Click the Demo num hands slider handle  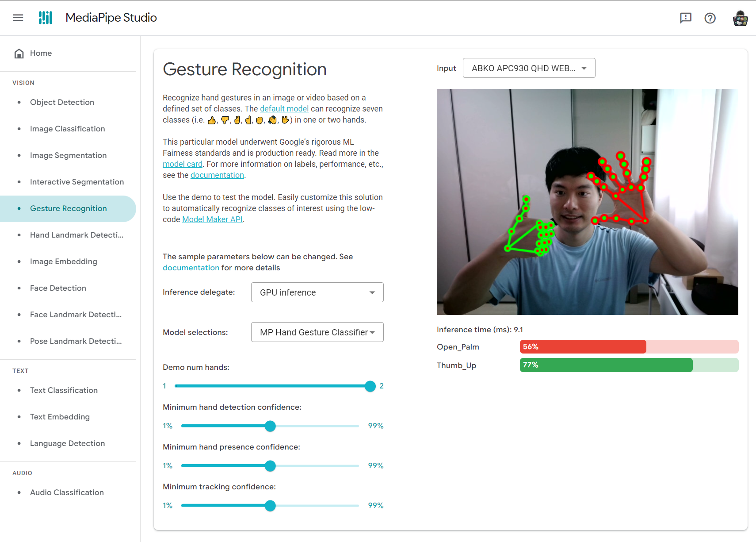point(370,386)
